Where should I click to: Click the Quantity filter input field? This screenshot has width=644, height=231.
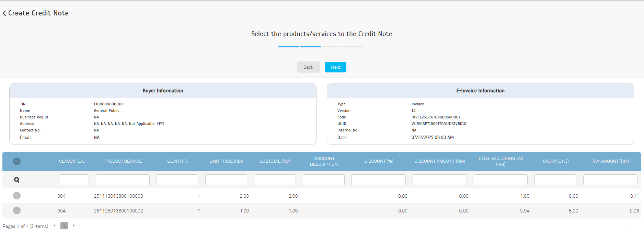pos(177,180)
